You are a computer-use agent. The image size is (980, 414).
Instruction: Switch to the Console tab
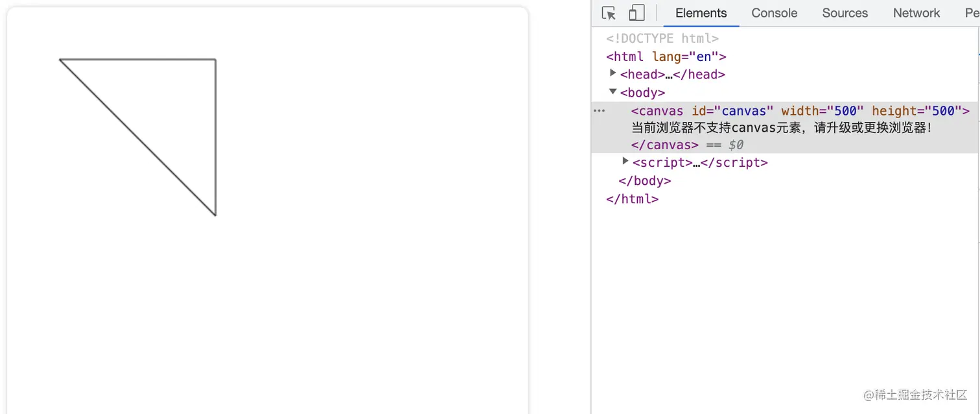[774, 12]
